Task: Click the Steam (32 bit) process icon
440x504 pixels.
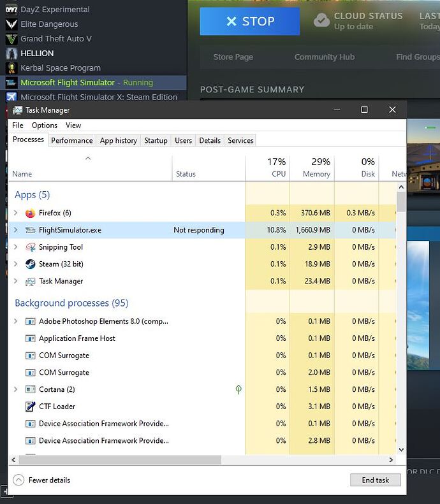Action: click(x=31, y=264)
